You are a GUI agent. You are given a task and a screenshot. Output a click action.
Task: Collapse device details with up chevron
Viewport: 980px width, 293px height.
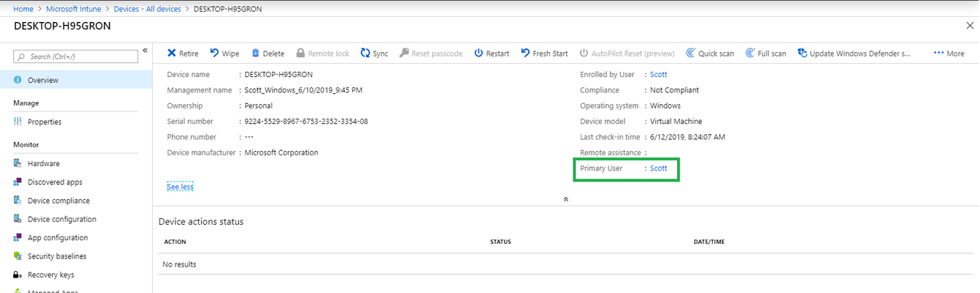565,199
